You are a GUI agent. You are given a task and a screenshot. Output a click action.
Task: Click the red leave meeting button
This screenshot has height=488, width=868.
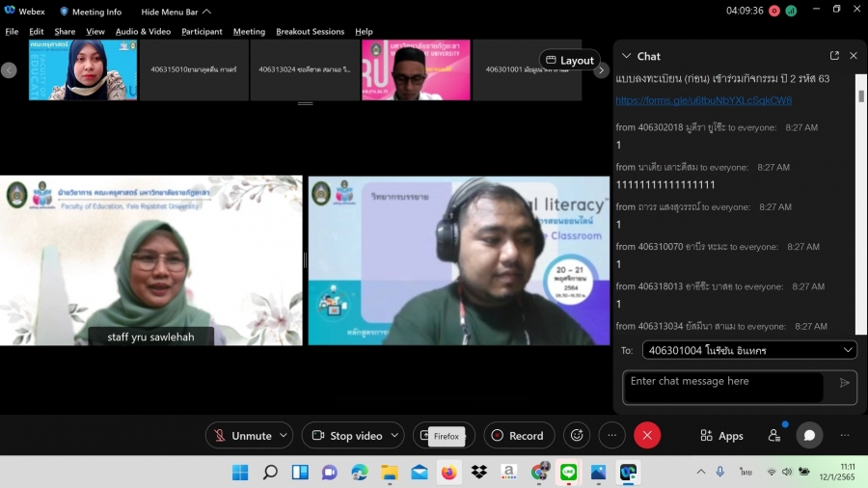point(647,436)
